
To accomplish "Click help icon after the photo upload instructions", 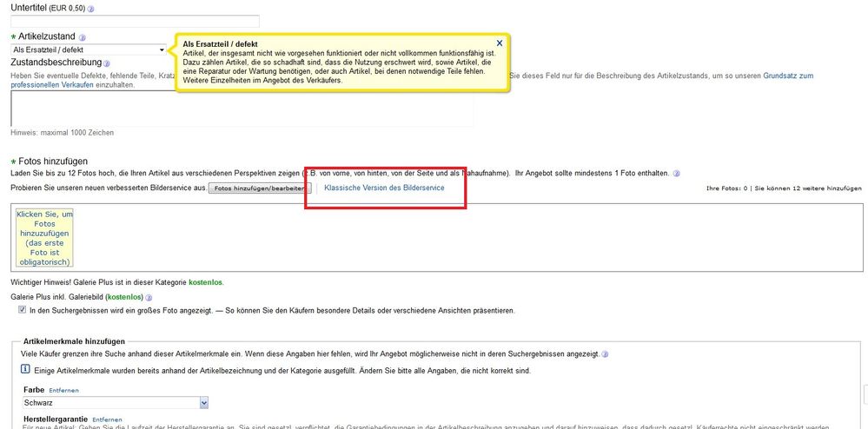I will tap(676, 174).
